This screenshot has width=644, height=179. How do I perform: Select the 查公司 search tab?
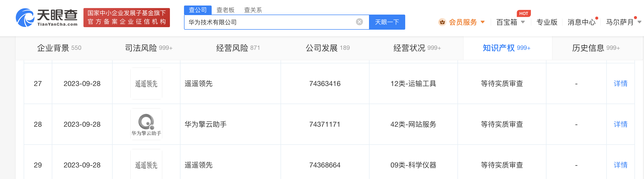198,10
